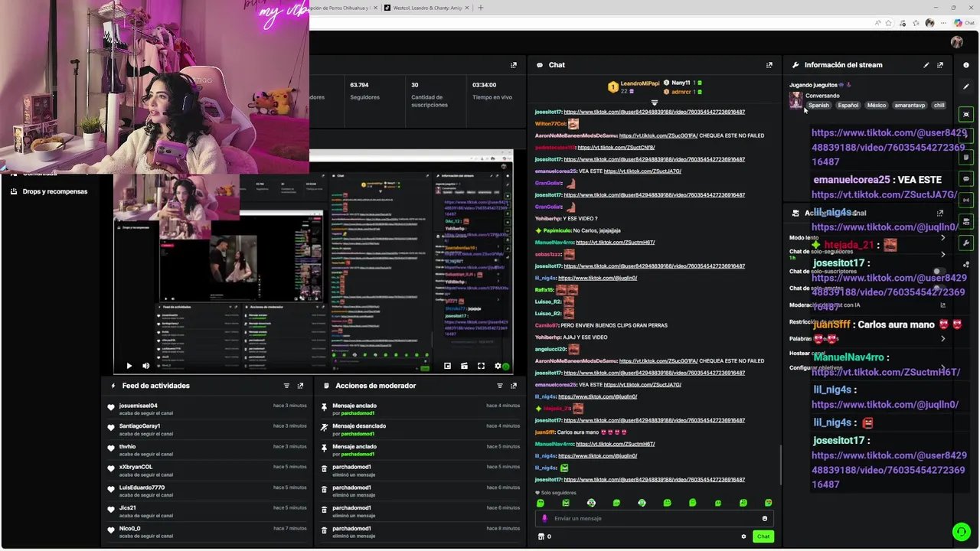Click LeandroMiPapi top gifter name
This screenshot has width=980, height=551.
coord(639,83)
